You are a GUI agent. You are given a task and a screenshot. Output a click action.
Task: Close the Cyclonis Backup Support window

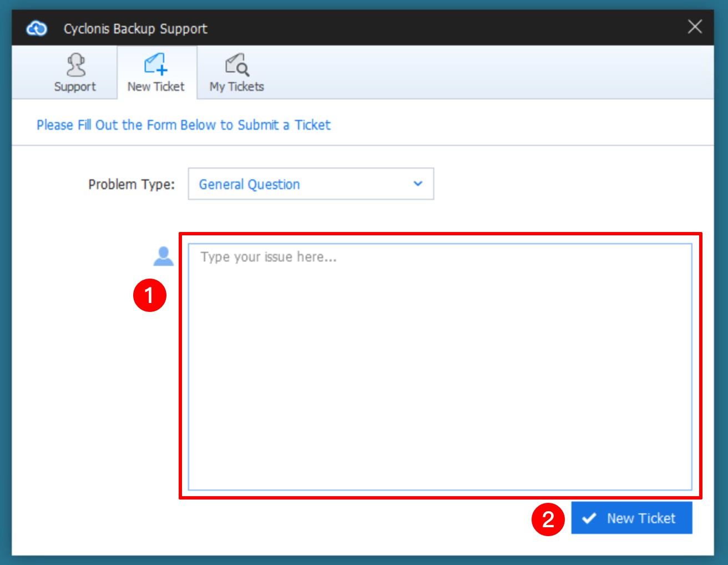point(695,27)
